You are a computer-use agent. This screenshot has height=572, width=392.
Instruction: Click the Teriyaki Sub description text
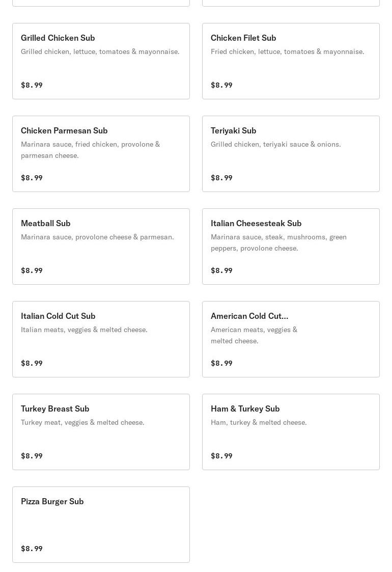click(276, 144)
